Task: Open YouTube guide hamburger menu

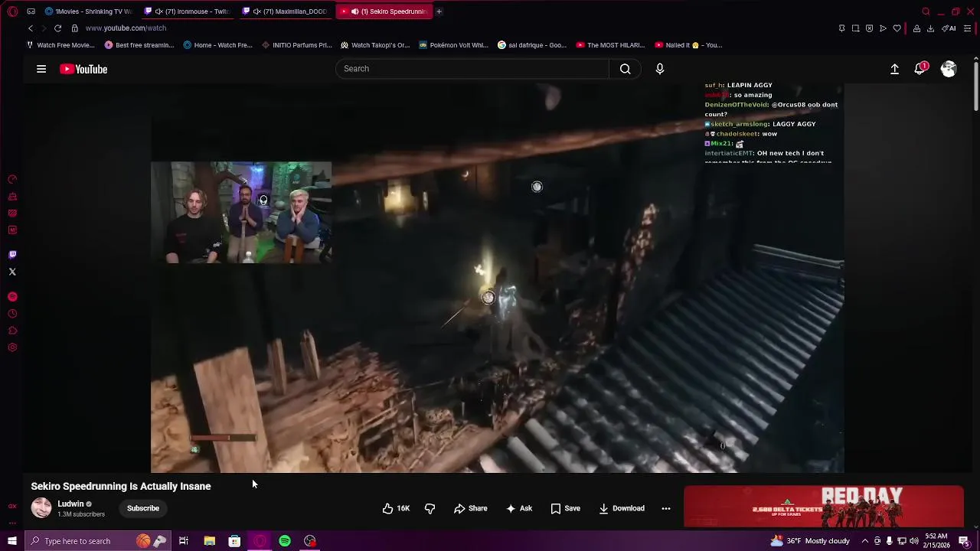Action: point(41,69)
